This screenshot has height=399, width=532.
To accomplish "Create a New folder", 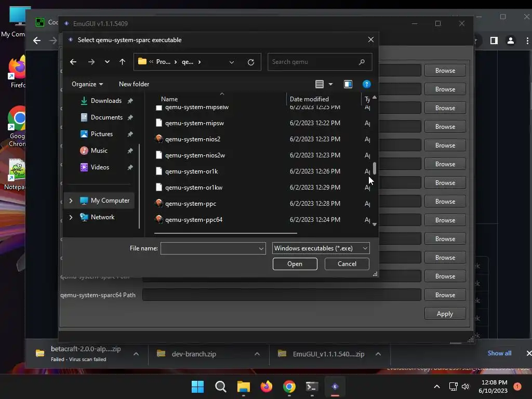I will coord(134,84).
